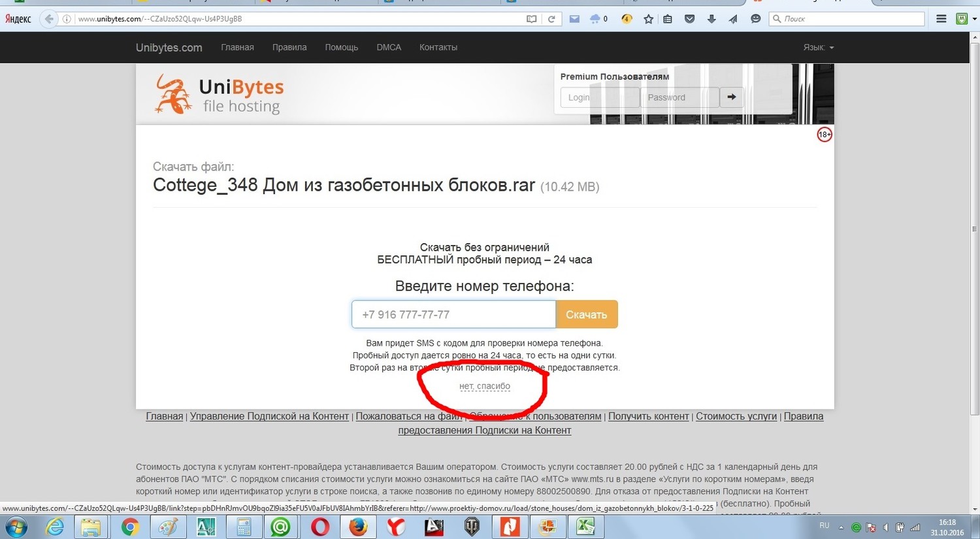Open the mail envelope toolbar icon
This screenshot has height=539, width=980.
click(x=574, y=19)
